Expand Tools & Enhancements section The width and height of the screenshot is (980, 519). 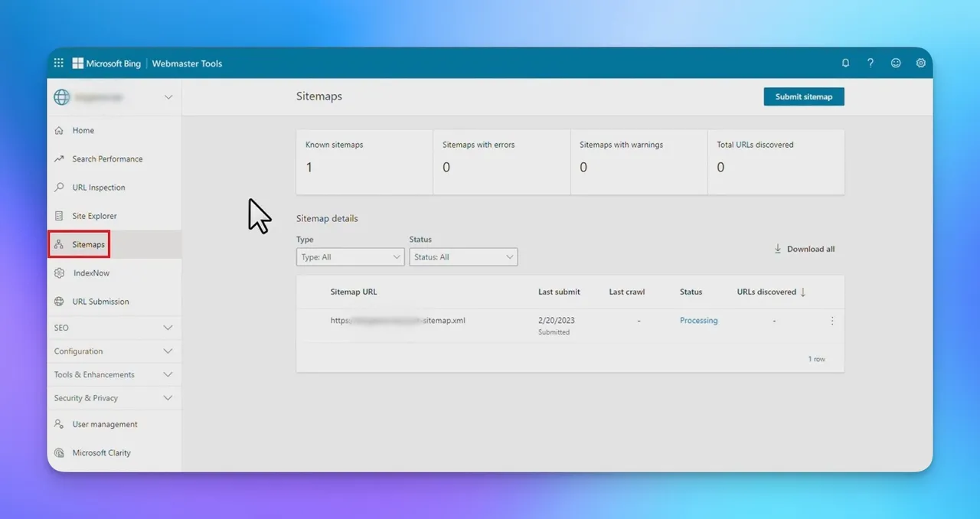pos(114,374)
